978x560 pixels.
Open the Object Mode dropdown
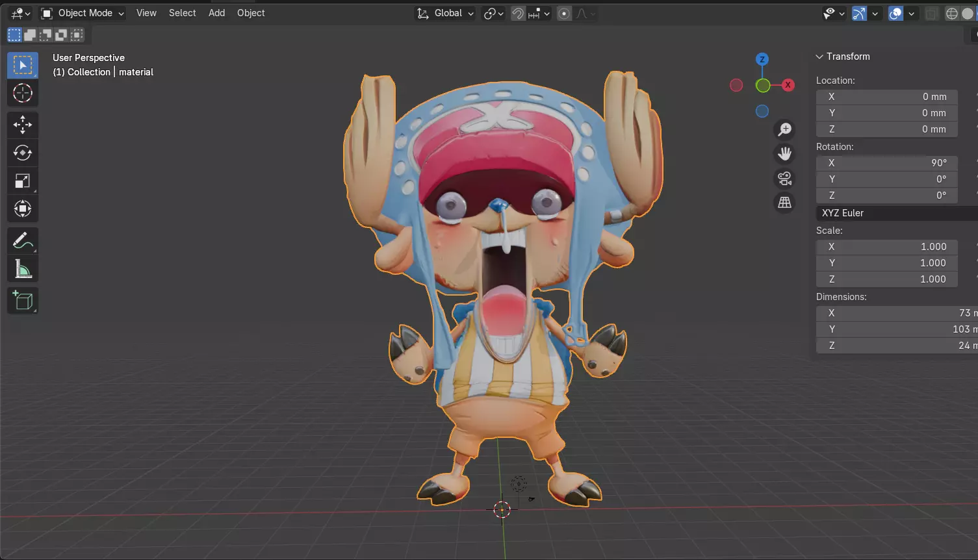[x=82, y=13]
